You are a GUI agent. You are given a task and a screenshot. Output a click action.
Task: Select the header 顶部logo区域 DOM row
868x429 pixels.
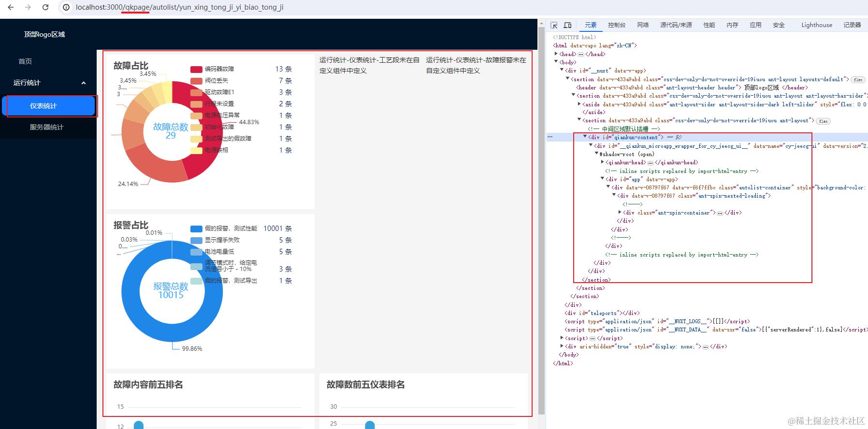692,87
